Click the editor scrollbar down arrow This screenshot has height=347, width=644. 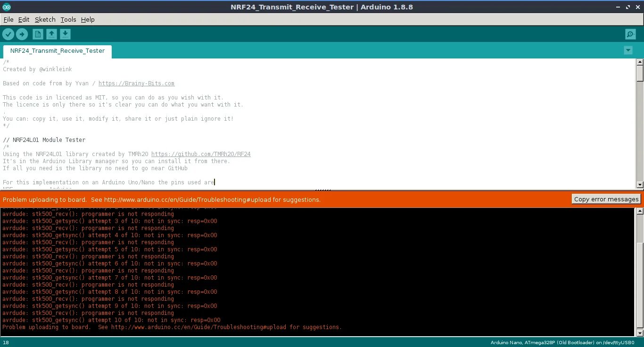coord(640,184)
